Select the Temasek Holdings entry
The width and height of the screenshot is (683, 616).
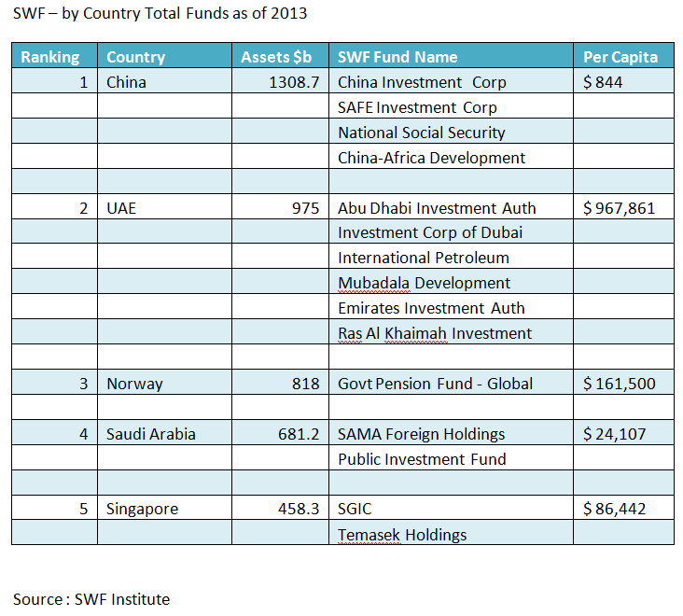pos(402,535)
